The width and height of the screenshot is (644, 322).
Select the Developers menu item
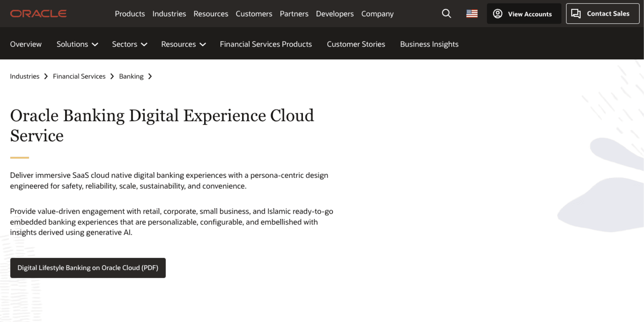(x=335, y=14)
